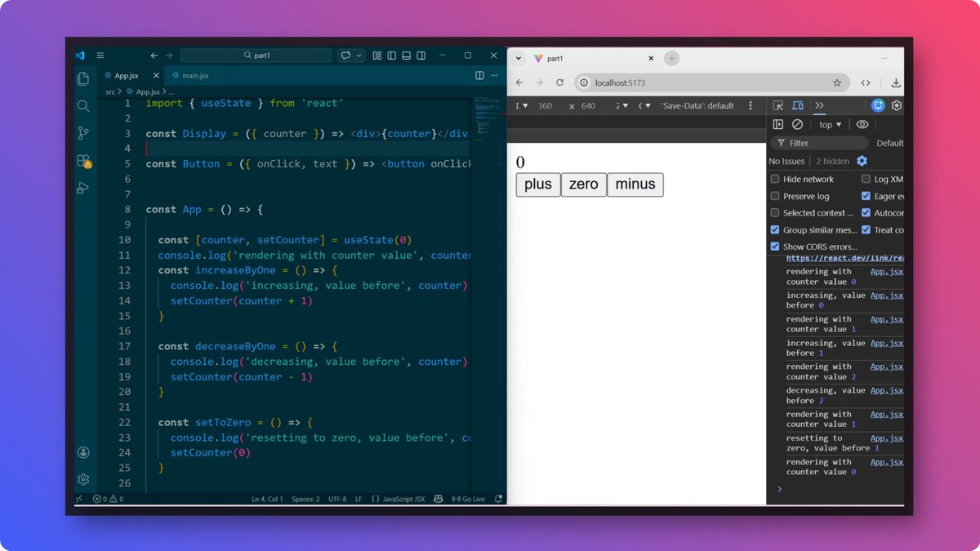Uncheck the Autocomplete from history option
Screen dimensions: 980x551
866,213
